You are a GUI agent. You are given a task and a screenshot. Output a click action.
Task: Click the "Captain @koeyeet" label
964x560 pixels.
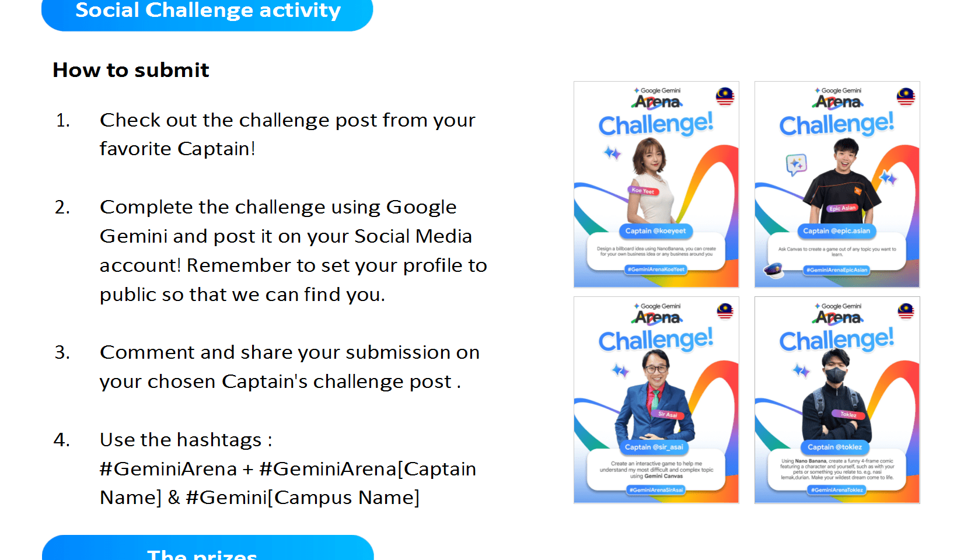tap(655, 231)
